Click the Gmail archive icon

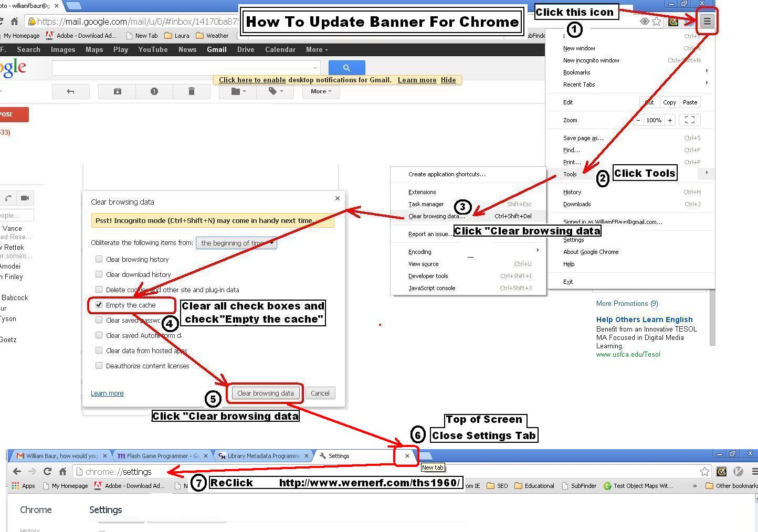[x=117, y=91]
